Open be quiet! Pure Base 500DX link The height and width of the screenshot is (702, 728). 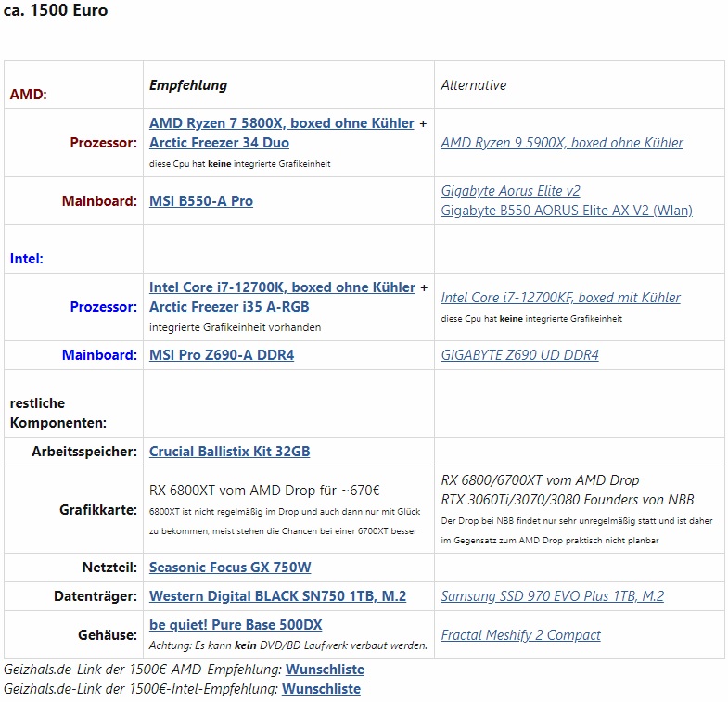[x=236, y=625]
